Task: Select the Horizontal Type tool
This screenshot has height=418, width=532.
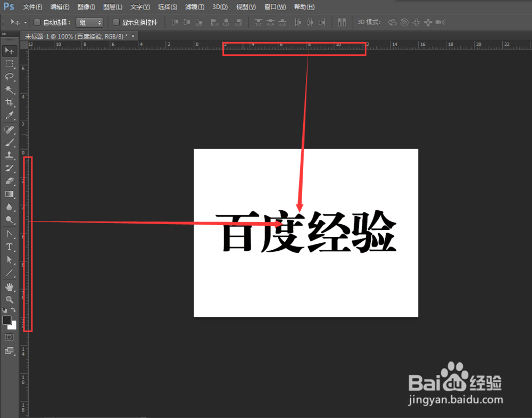Action: 9,247
